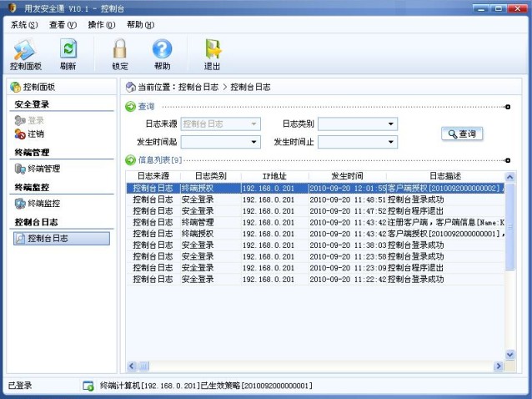The image size is (532, 399).
Task: Click the vertical scrollbar up arrow
Action: 509,177
